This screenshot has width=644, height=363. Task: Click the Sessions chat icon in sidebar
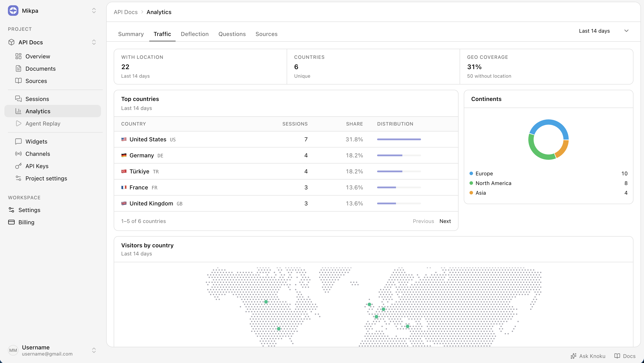tap(18, 99)
